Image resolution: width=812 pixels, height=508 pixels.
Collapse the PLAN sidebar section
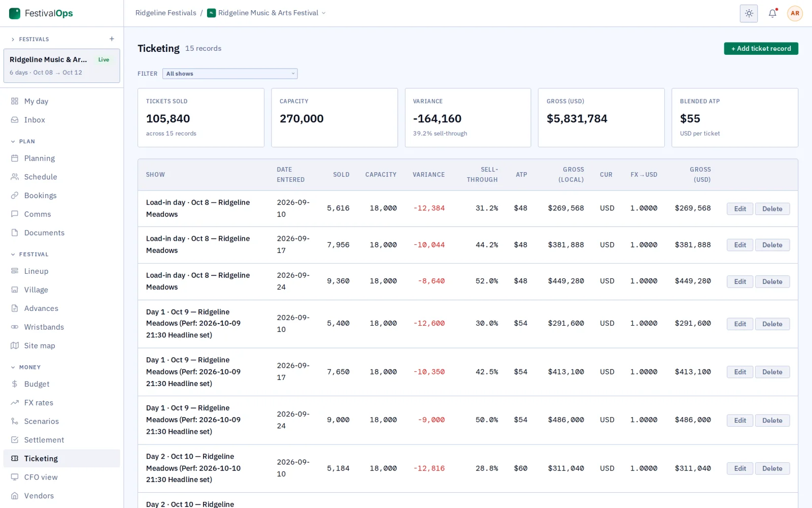click(23, 141)
